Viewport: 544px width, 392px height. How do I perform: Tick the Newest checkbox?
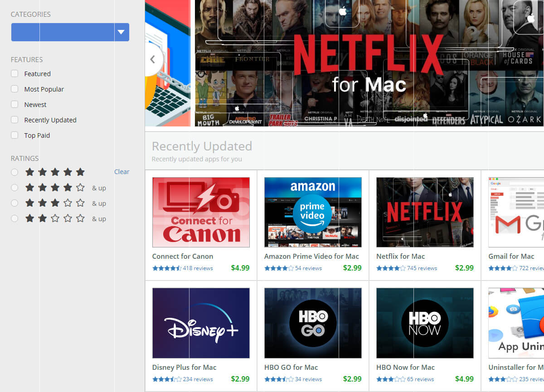pos(15,104)
